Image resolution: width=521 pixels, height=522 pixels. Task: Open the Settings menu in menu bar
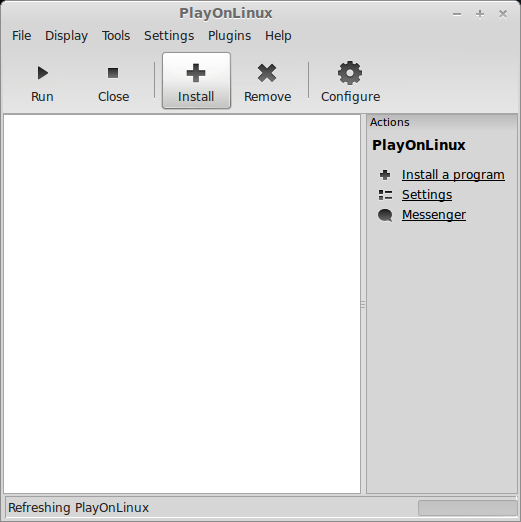[169, 36]
